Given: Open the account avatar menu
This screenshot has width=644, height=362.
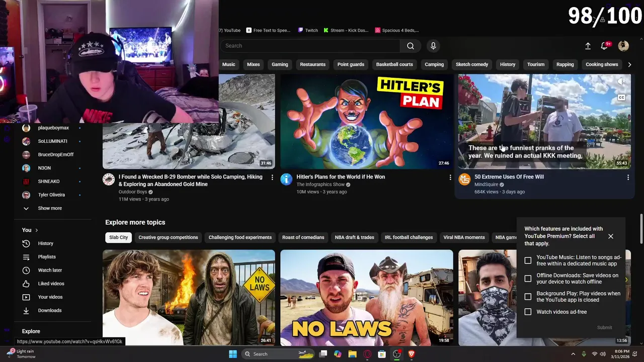Looking at the screenshot, I should 623,46.
